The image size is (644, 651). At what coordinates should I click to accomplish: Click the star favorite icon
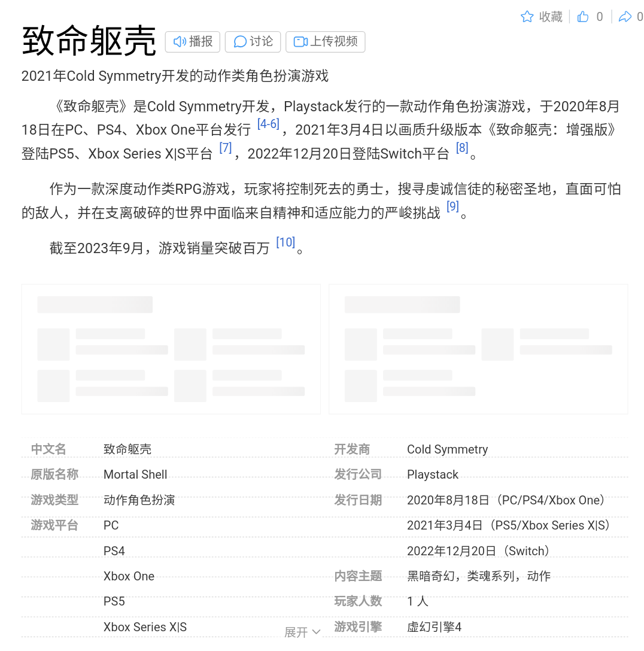(x=527, y=17)
